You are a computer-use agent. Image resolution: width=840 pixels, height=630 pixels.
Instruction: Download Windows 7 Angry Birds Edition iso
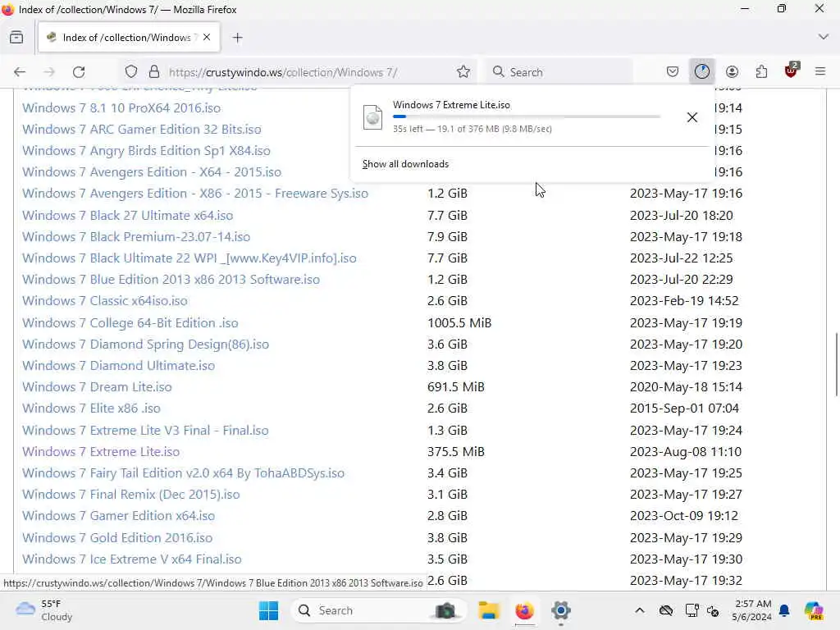[x=146, y=151]
